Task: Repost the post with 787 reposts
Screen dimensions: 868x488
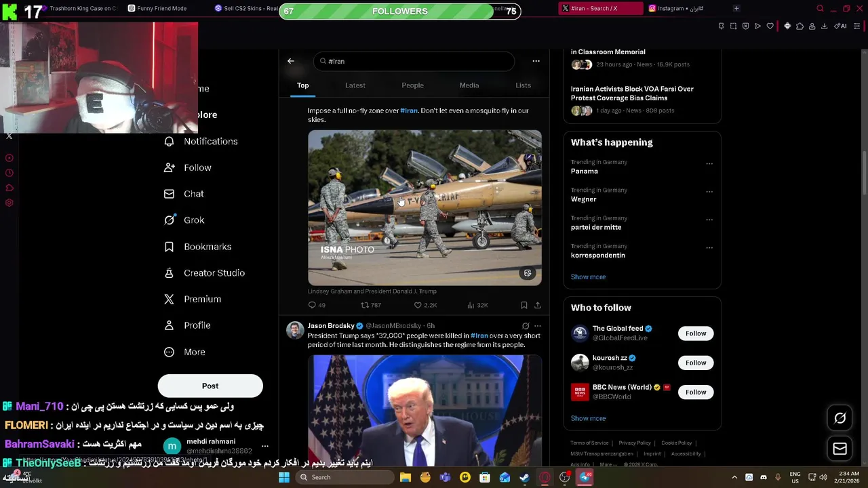Action: pos(370,305)
